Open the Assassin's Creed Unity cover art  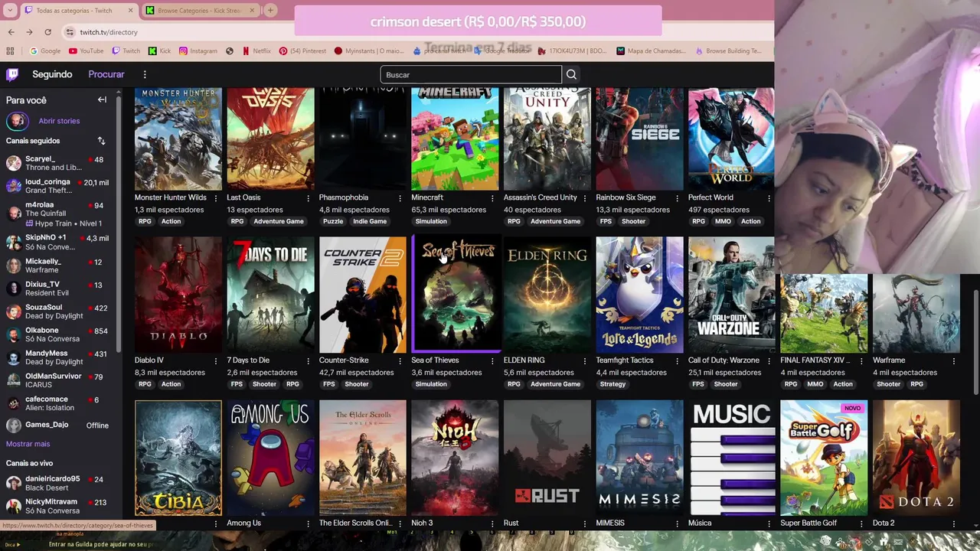click(547, 139)
